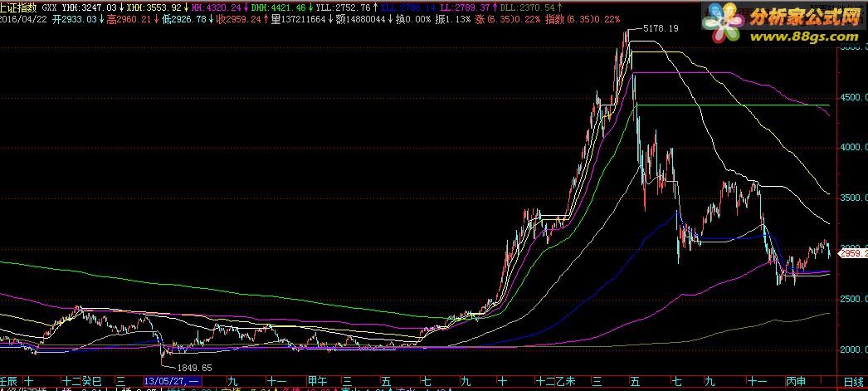868x391 pixels.
Task: Switch period via the 日线 label
Action: click(x=853, y=382)
